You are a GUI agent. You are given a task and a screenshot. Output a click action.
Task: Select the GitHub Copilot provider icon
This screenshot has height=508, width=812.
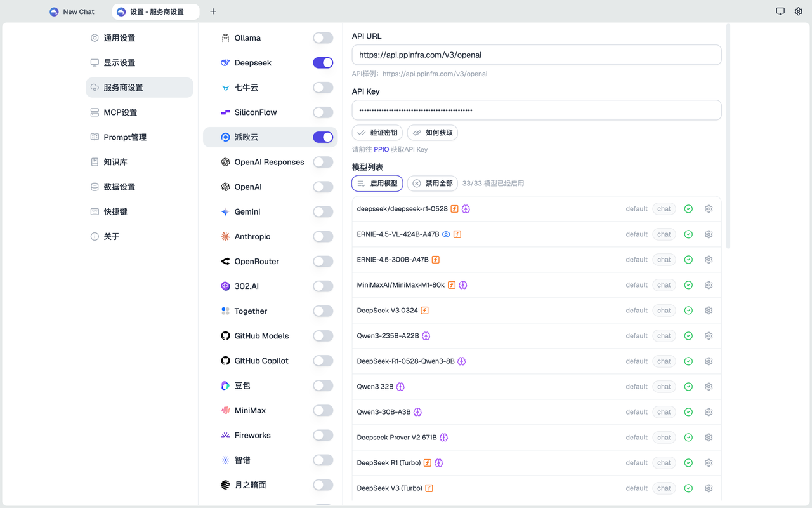pyautogui.click(x=225, y=360)
